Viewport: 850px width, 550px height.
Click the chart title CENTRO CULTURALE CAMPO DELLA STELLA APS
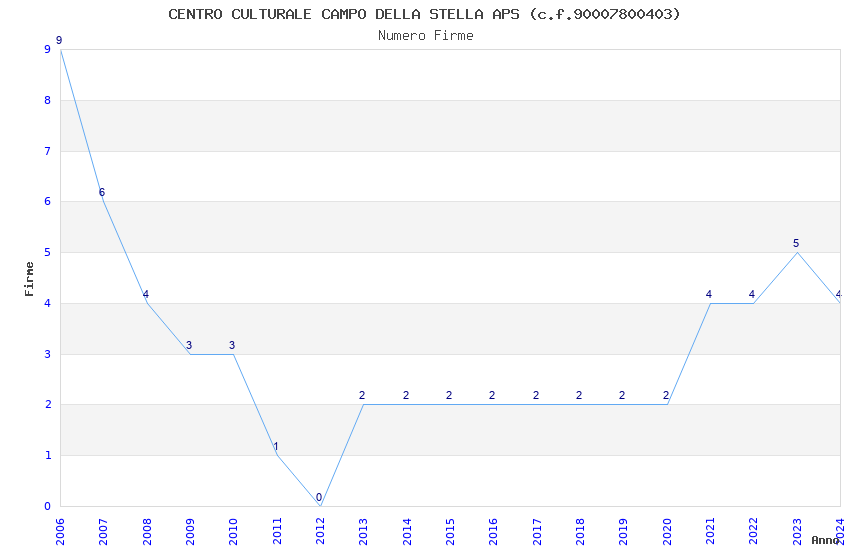click(x=424, y=14)
